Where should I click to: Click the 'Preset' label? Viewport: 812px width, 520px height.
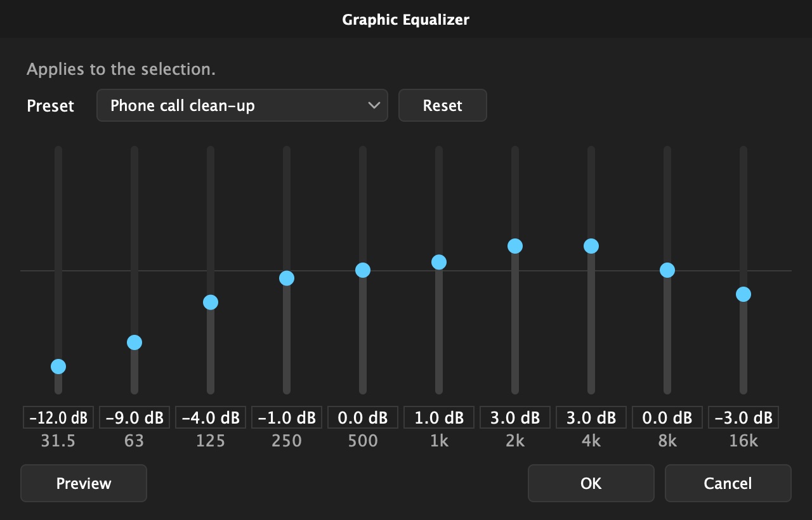click(x=50, y=106)
